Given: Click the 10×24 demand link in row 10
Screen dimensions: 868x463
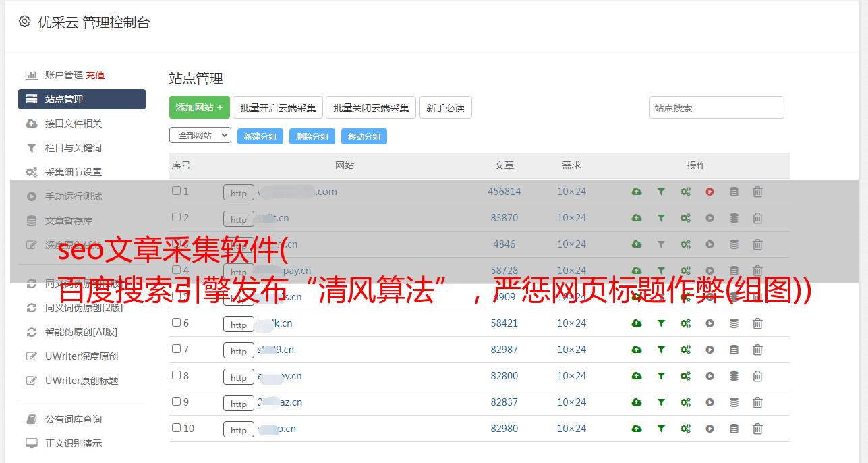Looking at the screenshot, I should 571,429.
